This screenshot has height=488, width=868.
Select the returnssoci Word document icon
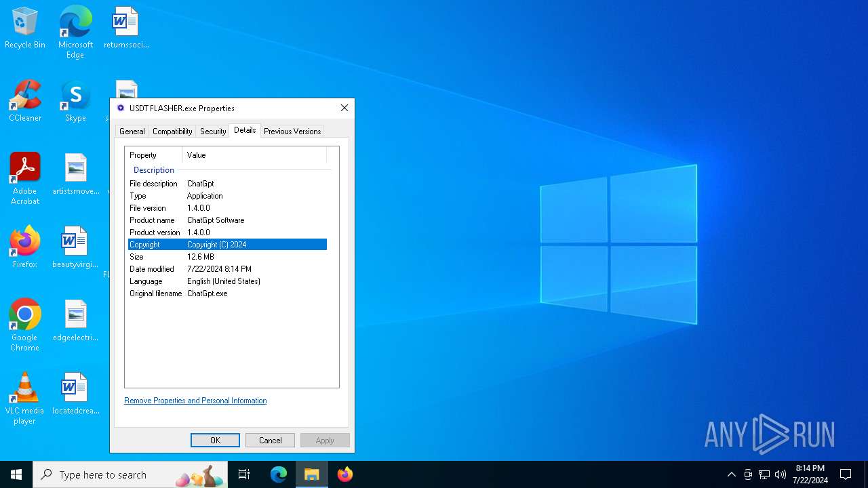[x=126, y=28]
